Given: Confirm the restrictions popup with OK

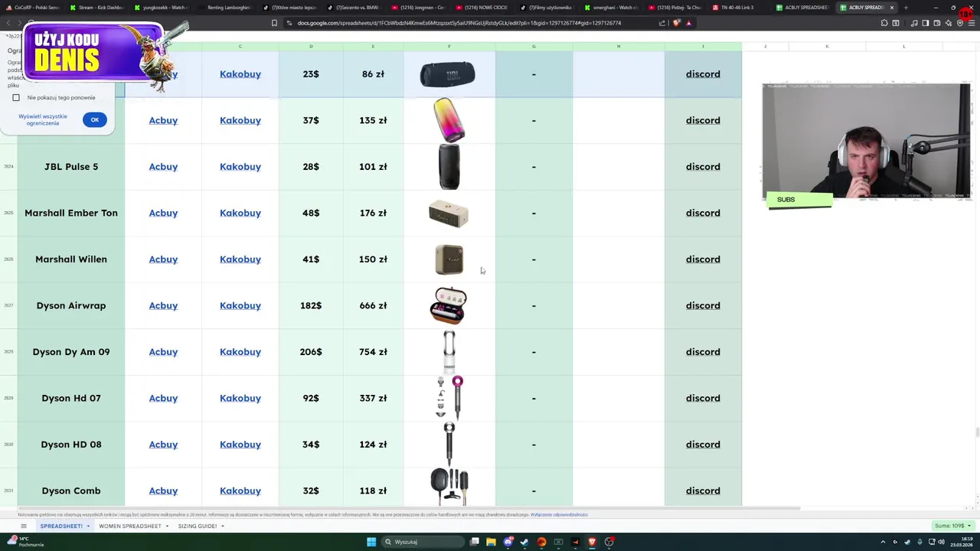Looking at the screenshot, I should point(95,119).
